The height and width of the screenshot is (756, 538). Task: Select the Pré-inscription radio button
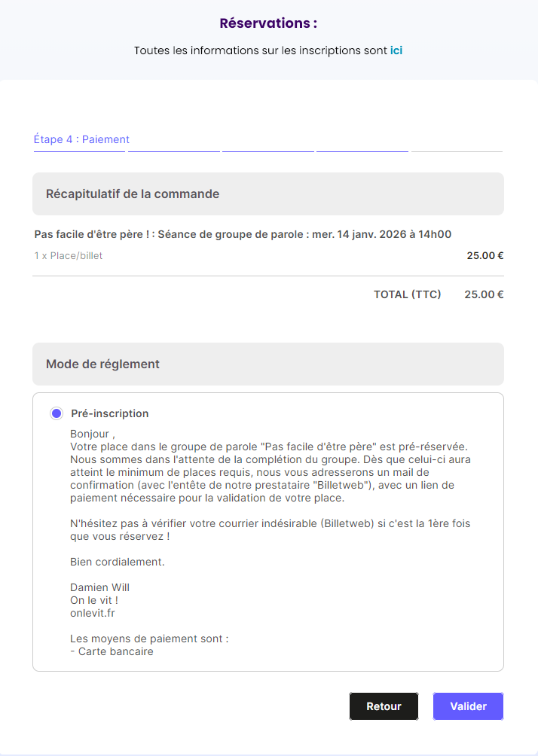[x=57, y=413]
